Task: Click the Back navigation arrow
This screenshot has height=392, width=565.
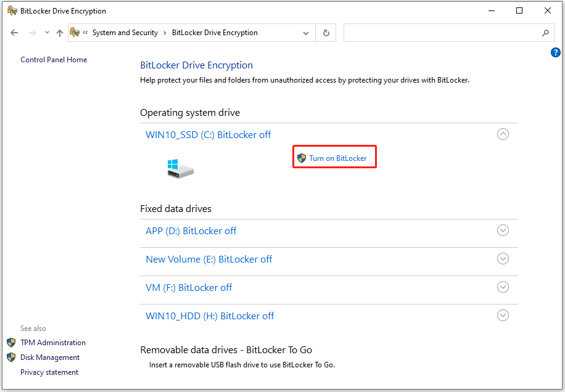Action: (x=14, y=33)
